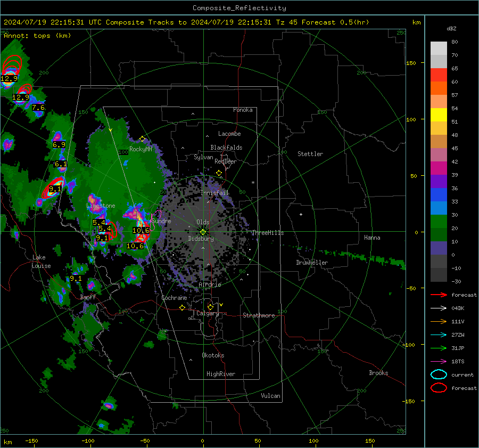The height and width of the screenshot is (448, 479).
Task: Click the cyan current ellipse in the legend
Action: click(439, 374)
